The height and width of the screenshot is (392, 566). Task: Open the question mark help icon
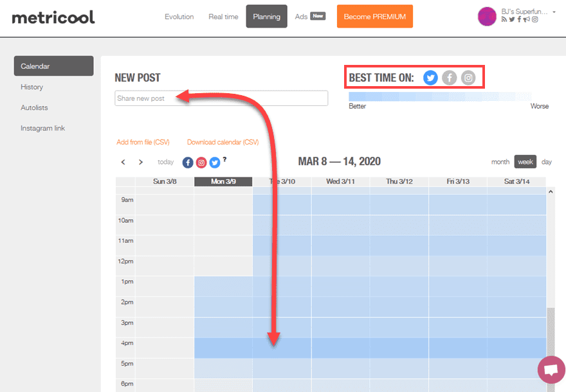[x=224, y=159]
